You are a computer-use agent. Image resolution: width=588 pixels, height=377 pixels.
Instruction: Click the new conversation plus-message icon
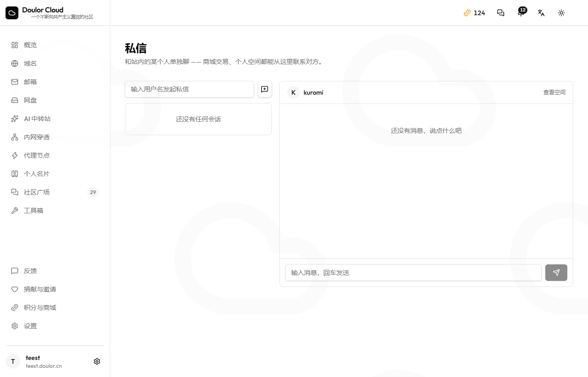pyautogui.click(x=265, y=89)
